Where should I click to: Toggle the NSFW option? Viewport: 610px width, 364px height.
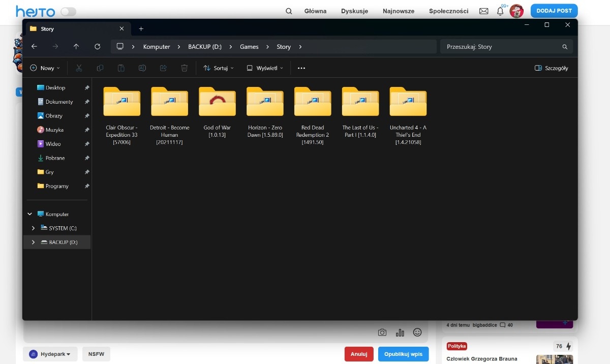(96, 354)
